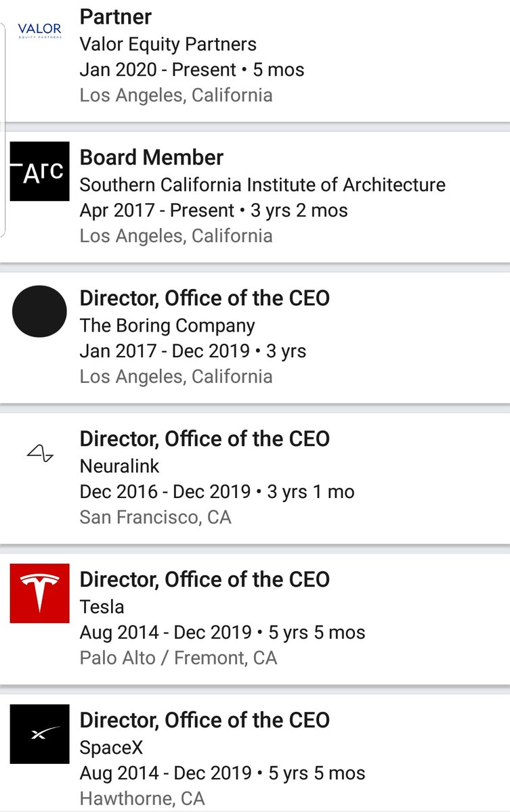Open the Partner position title
This screenshot has height=812, width=510.
point(116,17)
